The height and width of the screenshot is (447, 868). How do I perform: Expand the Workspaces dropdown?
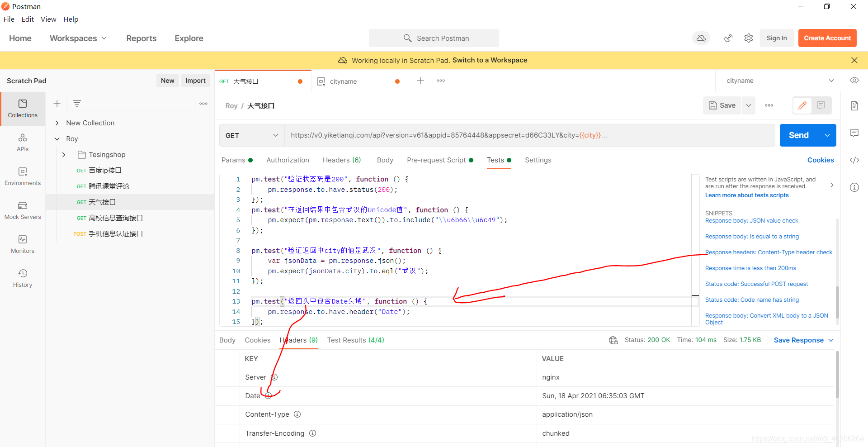click(78, 38)
